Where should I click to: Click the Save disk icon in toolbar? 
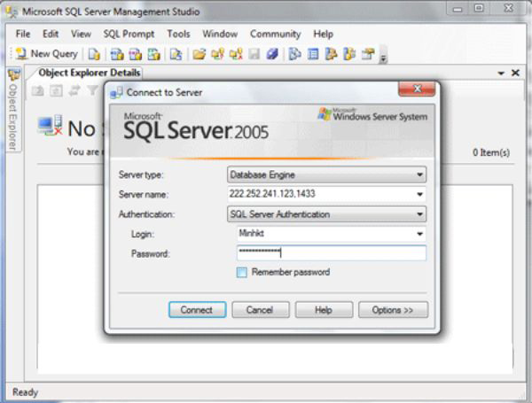254,54
